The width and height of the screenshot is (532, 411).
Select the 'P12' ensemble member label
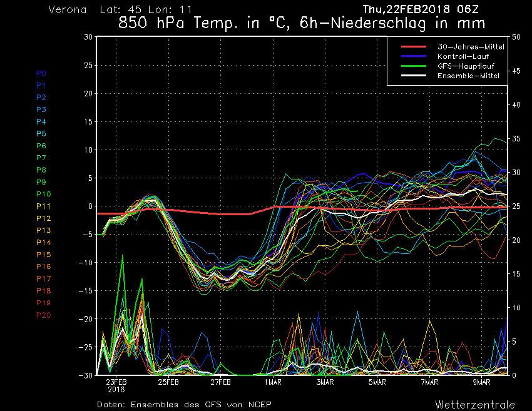[44, 218]
